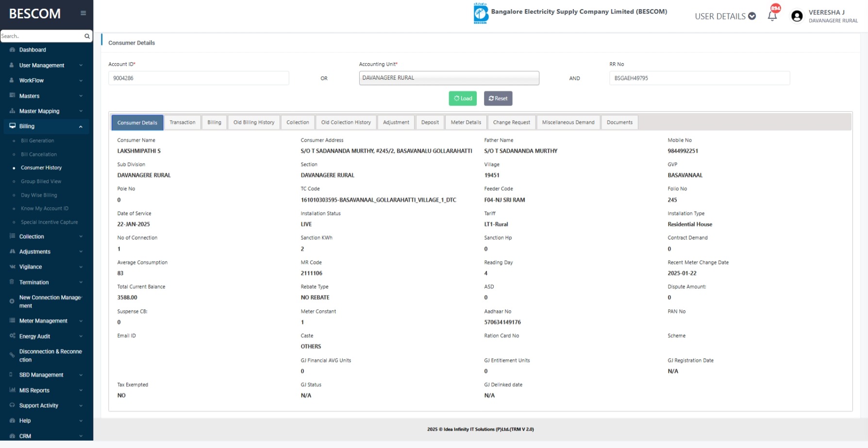This screenshot has width=868, height=448.
Task: Click the Reset button
Action: coord(498,99)
